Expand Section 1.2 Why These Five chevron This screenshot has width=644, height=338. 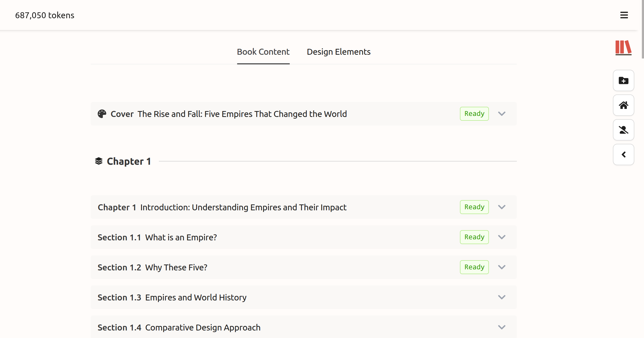[x=502, y=267]
